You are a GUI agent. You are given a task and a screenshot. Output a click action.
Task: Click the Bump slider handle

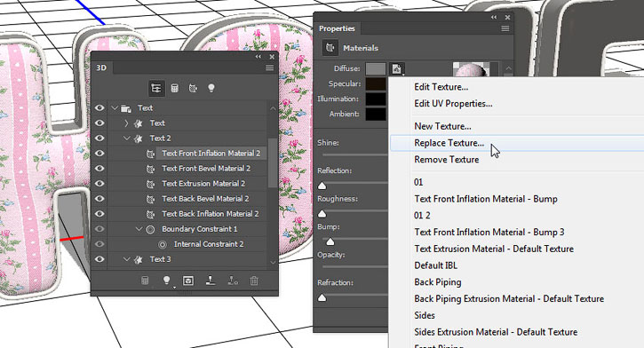pyautogui.click(x=330, y=241)
